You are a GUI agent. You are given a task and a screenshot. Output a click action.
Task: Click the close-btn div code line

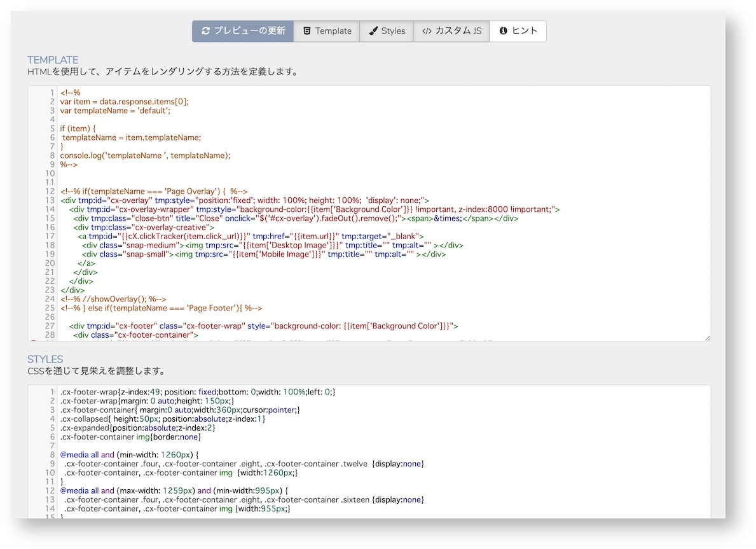pos(296,218)
